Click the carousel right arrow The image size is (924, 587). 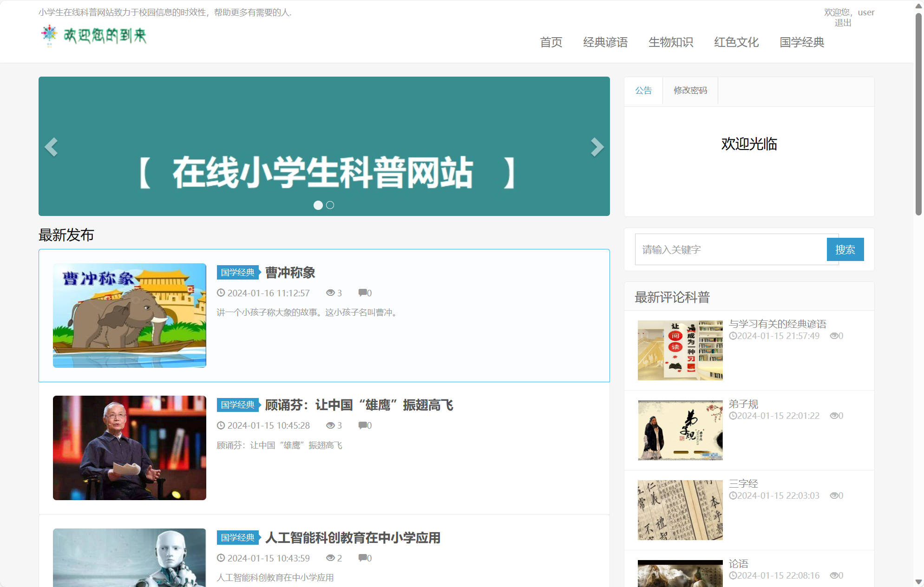point(597,146)
